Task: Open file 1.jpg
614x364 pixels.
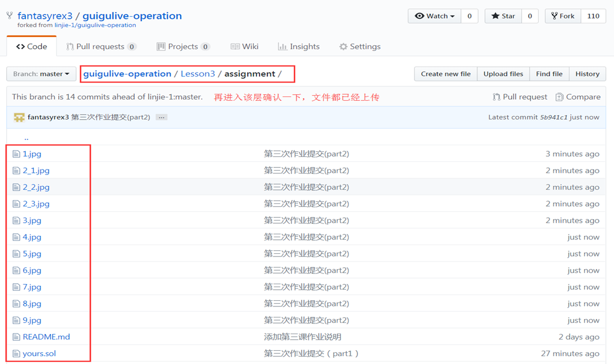Action: (x=32, y=154)
